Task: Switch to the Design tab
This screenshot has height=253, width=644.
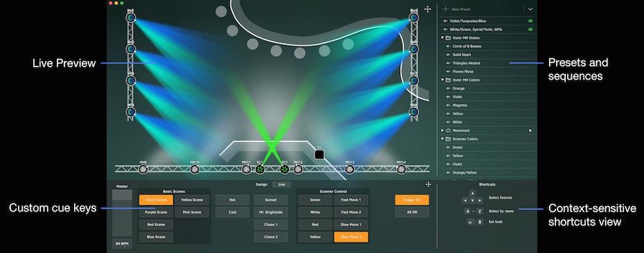Action: tap(262, 184)
